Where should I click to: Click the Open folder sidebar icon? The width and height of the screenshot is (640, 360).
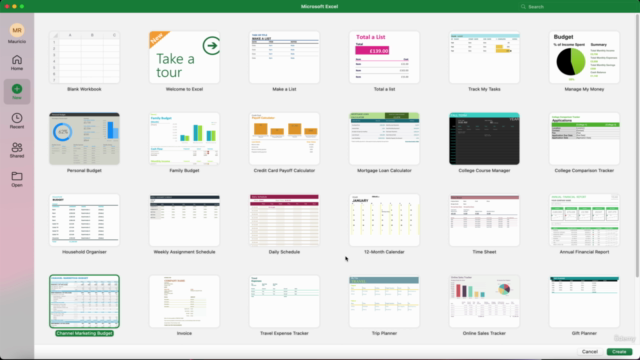17,179
